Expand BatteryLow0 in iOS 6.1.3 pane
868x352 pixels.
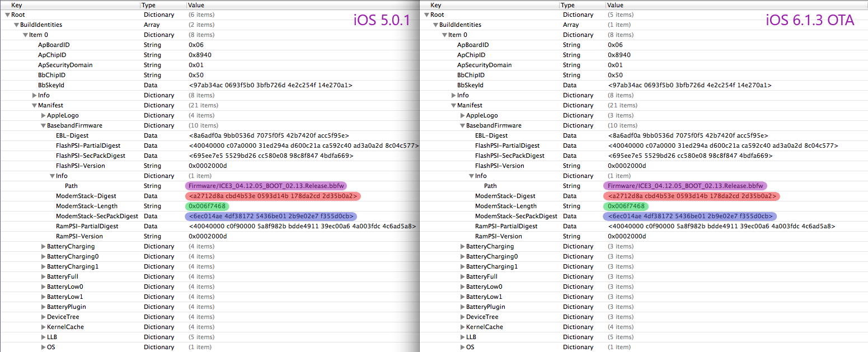click(x=462, y=287)
